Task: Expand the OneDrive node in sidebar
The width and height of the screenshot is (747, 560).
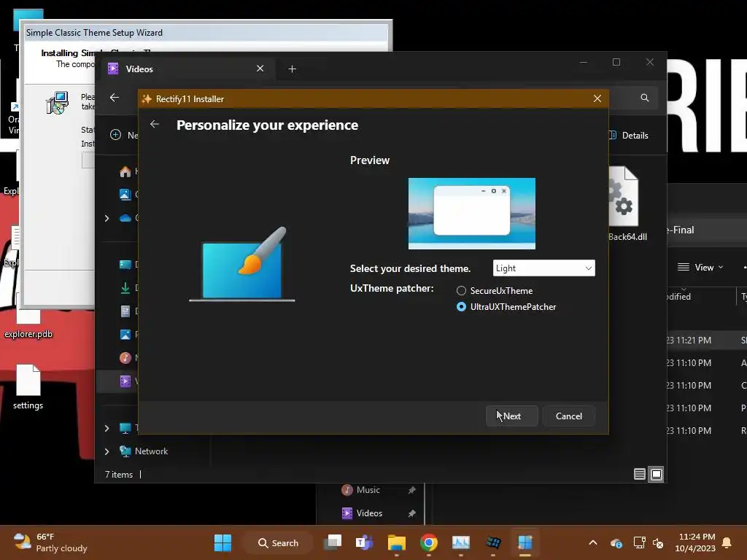Action: [107, 218]
